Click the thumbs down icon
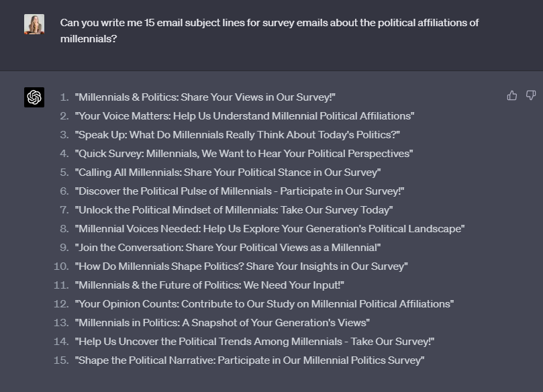 pos(531,96)
